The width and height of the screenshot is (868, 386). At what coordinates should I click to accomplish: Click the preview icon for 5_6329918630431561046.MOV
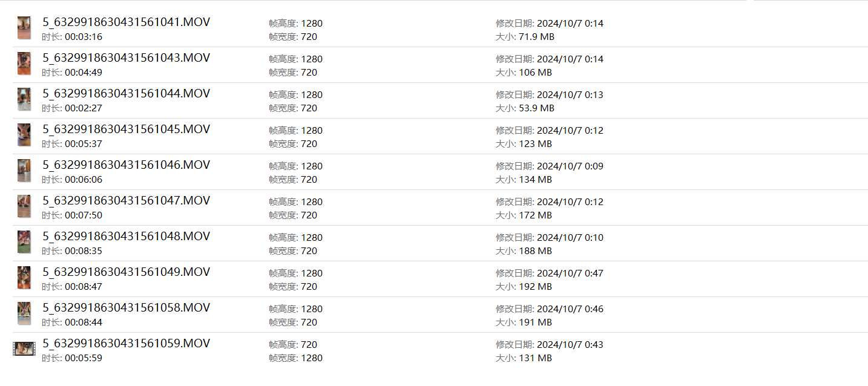[24, 171]
